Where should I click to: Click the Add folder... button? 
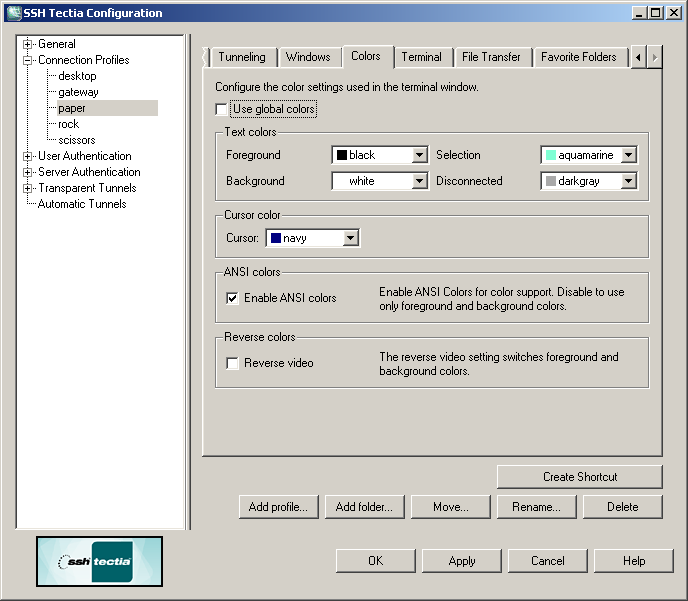364,507
